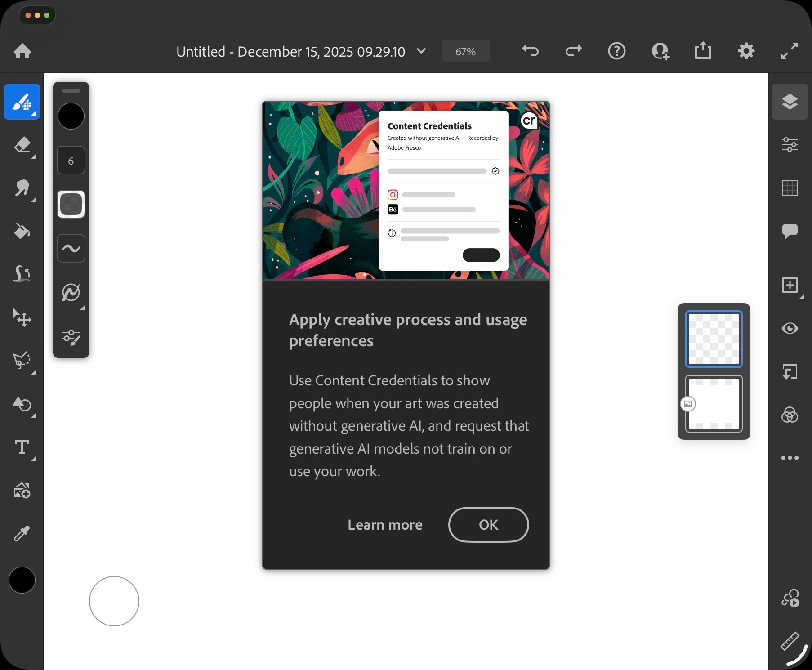
Task: Select the Text tool
Action: (22, 447)
